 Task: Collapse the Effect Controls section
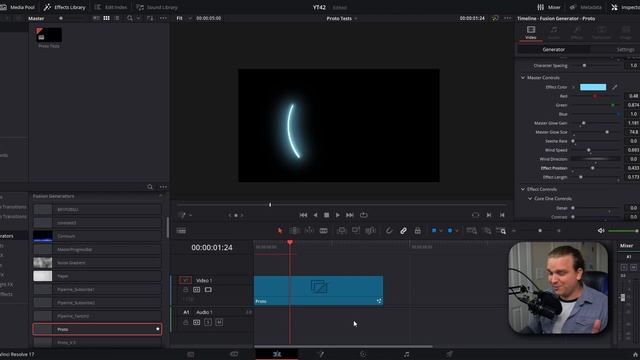click(523, 189)
